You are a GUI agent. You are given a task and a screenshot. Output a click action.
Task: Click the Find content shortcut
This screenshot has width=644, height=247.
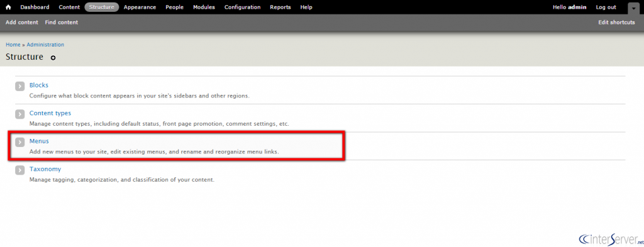click(x=62, y=22)
